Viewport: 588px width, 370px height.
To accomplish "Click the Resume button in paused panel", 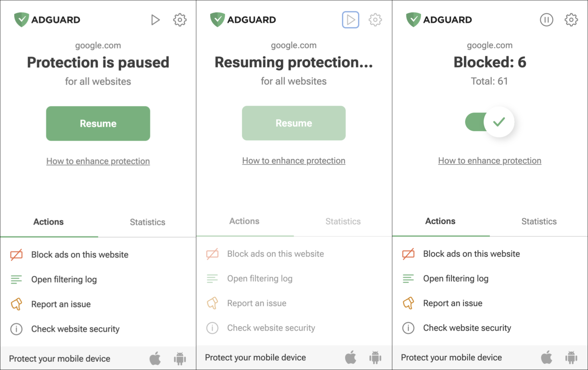I will [x=98, y=123].
